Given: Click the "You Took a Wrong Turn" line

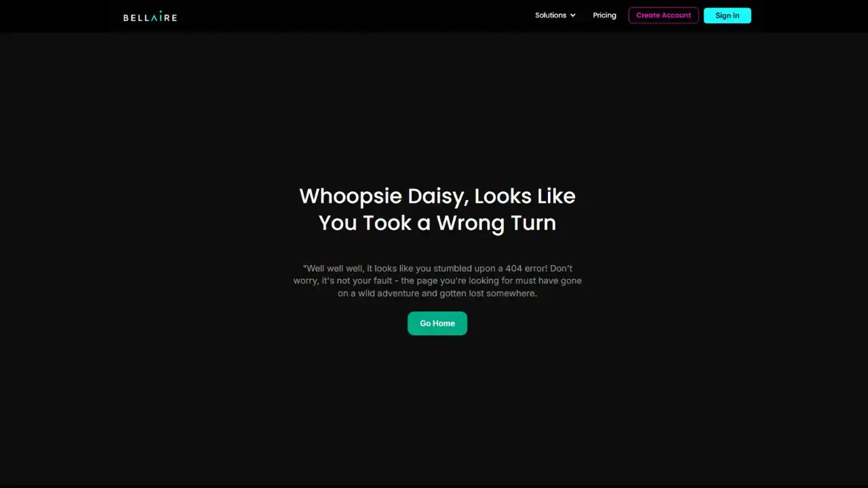Looking at the screenshot, I should 437,222.
